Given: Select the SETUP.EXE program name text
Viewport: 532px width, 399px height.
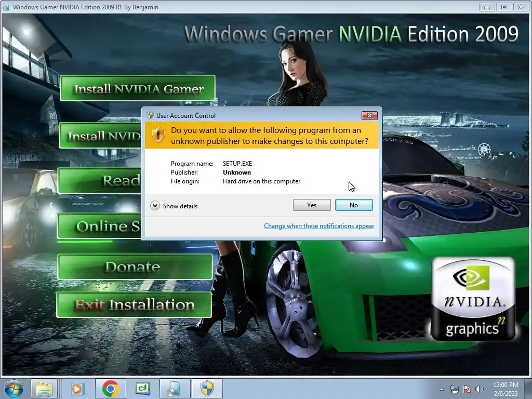Looking at the screenshot, I should [x=237, y=164].
